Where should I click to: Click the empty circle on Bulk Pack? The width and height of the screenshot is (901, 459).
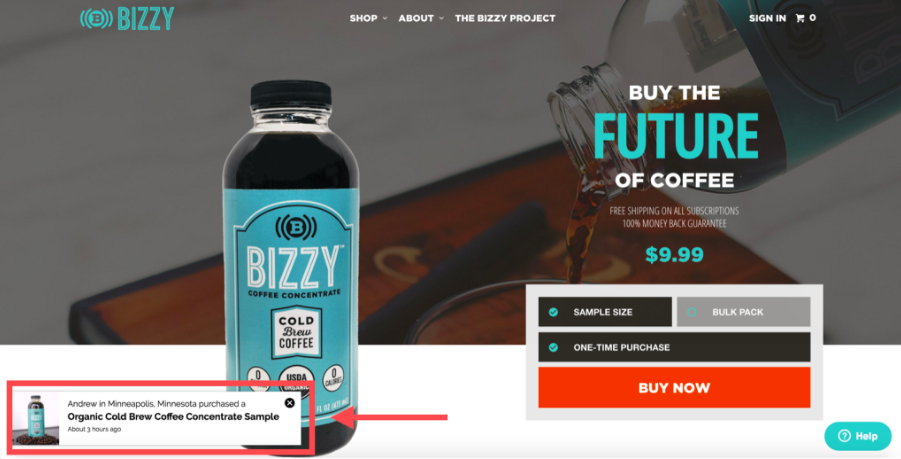point(692,312)
